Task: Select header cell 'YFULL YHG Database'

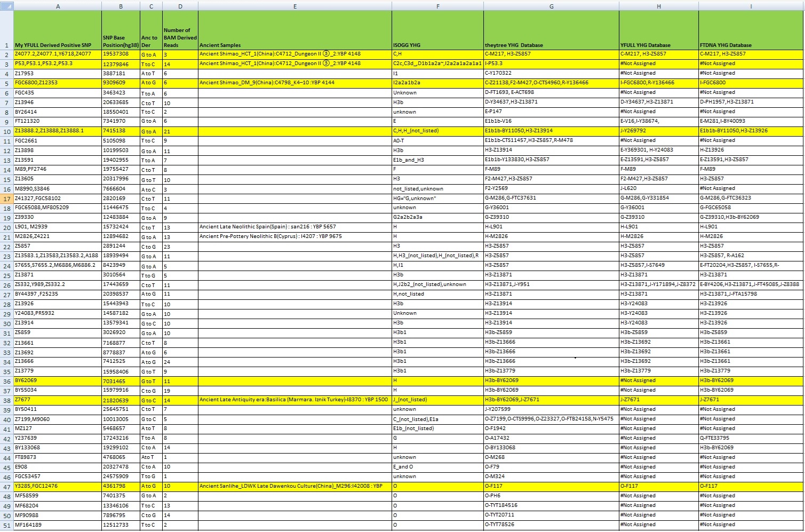Action: pos(659,30)
